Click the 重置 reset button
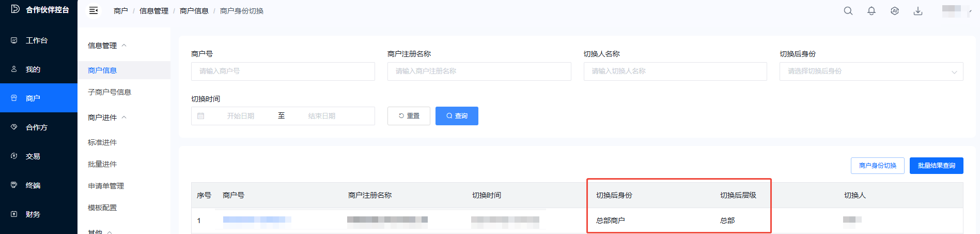This screenshot has width=980, height=234. pyautogui.click(x=408, y=116)
